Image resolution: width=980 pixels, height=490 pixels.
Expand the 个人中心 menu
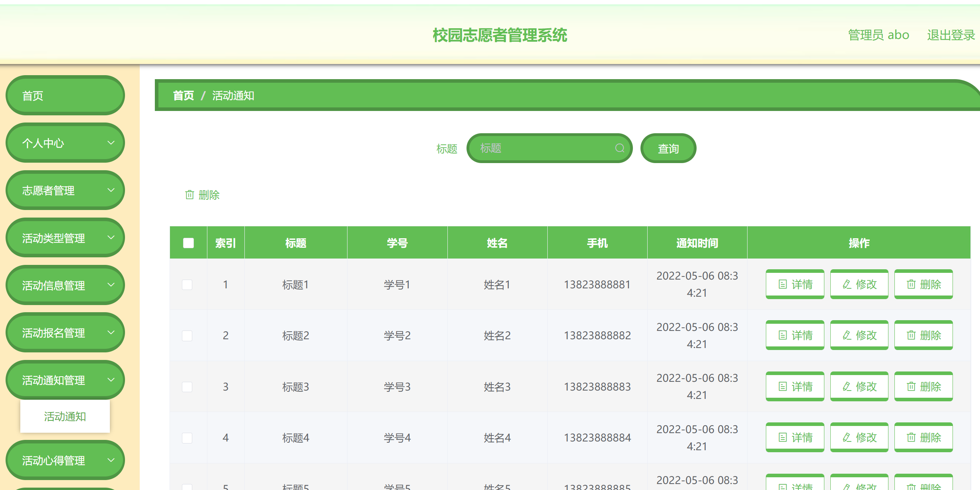[x=65, y=143]
